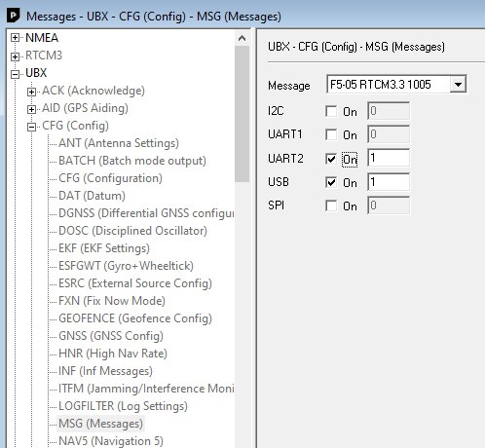The height and width of the screenshot is (448, 485).
Task: Click the message tree scrollbar thumb
Action: (x=242, y=114)
